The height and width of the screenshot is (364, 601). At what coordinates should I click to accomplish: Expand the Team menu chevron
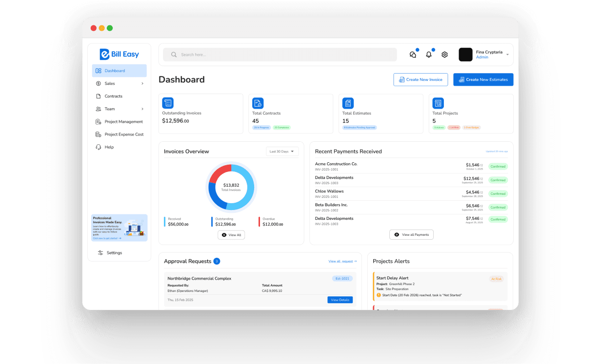(x=142, y=109)
